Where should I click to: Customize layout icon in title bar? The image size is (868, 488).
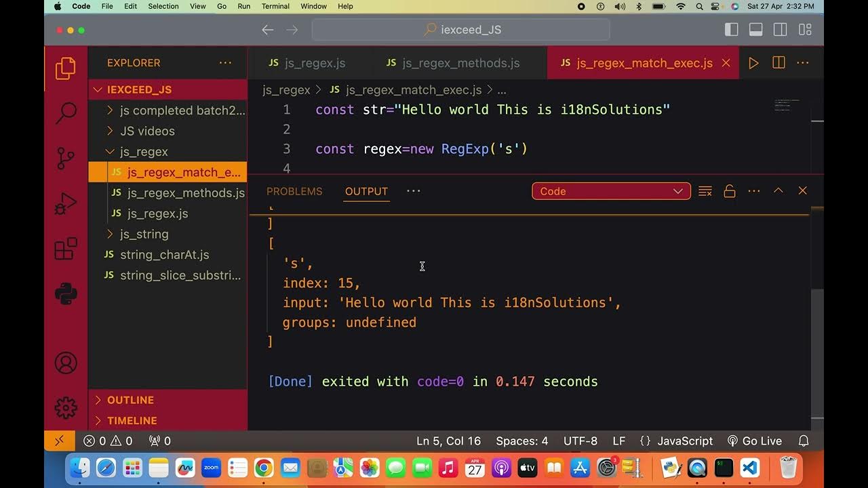pyautogui.click(x=805, y=30)
